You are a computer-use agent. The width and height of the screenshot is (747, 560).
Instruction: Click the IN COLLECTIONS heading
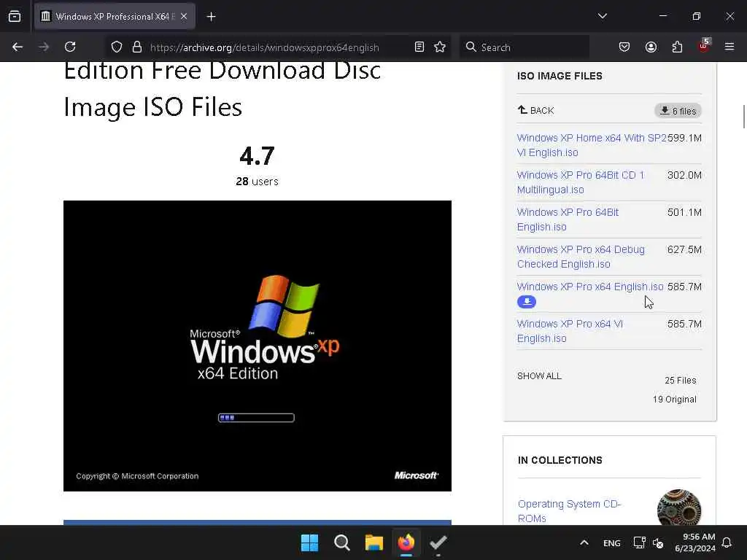pos(560,460)
